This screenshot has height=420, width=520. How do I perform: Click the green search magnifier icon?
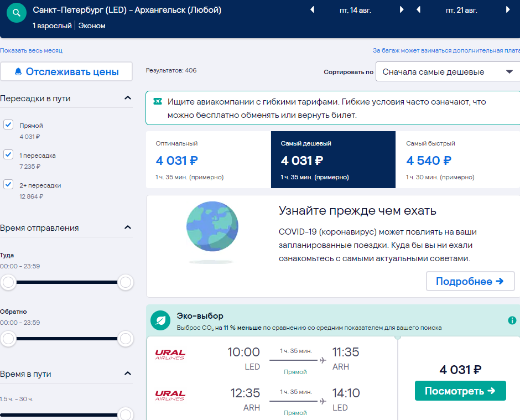17,13
